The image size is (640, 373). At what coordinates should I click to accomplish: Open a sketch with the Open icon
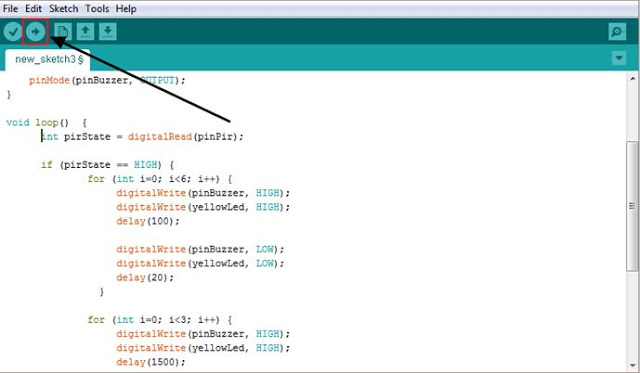(85, 31)
